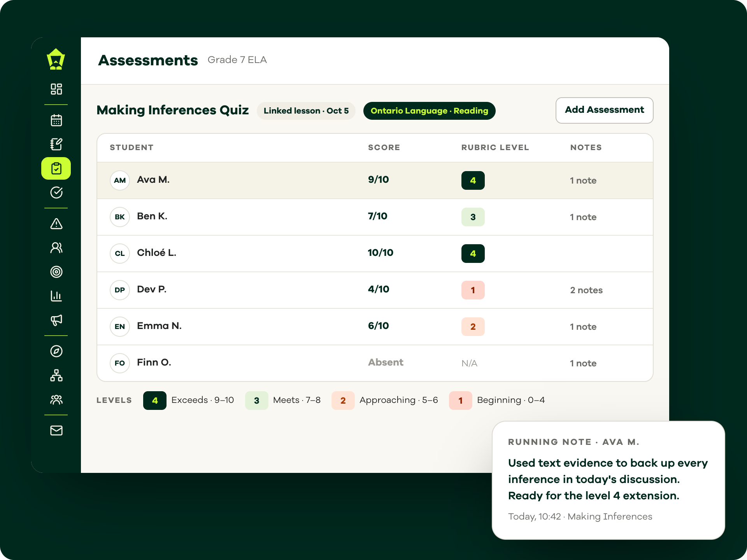Click Ben K.'s rubric level 3 badge
Viewport: 747px width, 560px height.
tap(473, 217)
